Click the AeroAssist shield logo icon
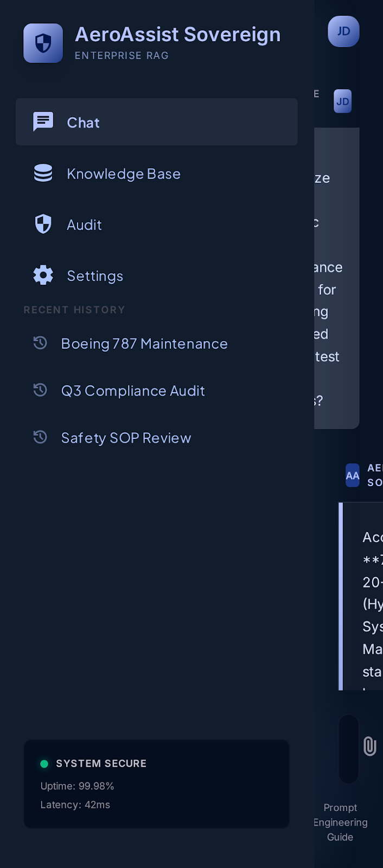Image resolution: width=383 pixels, height=868 pixels. tap(43, 43)
